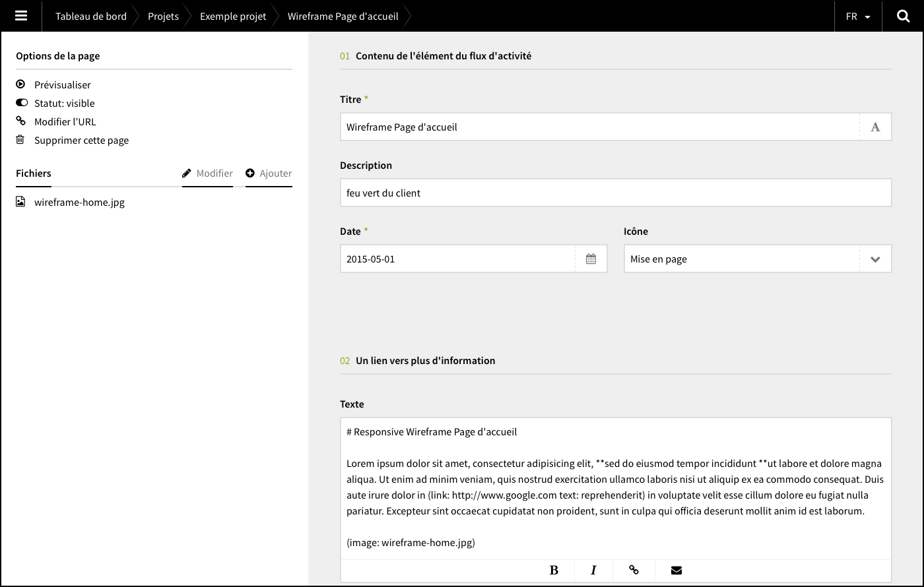Focus the Description input field

click(x=616, y=193)
